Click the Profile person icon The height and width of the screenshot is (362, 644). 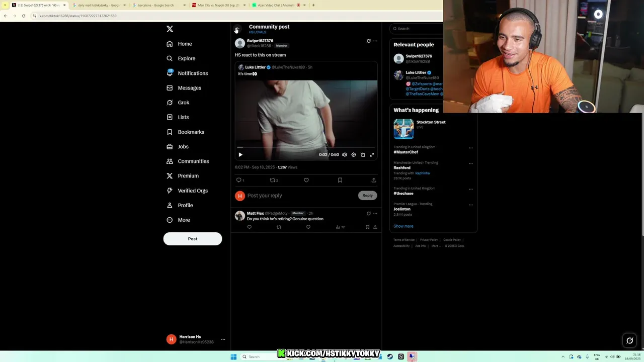pos(170,205)
